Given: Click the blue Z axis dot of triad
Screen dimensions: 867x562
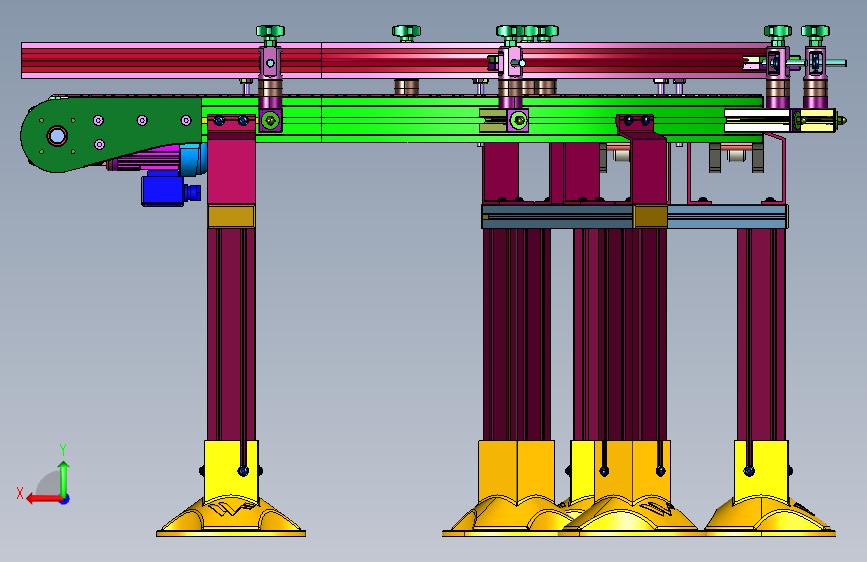Looking at the screenshot, I should 65,499.
